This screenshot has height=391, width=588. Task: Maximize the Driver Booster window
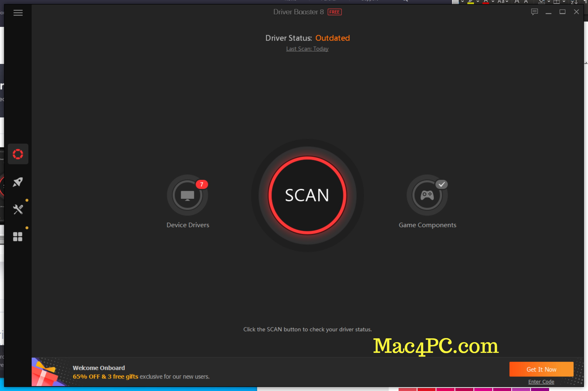(x=563, y=12)
